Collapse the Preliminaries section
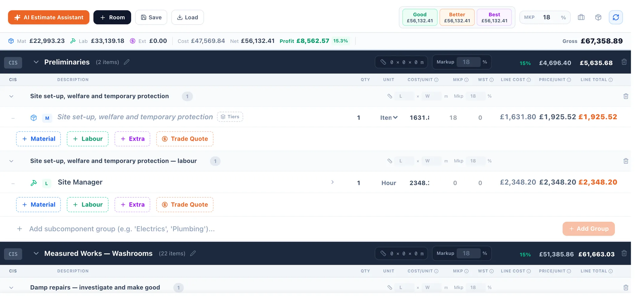 pyautogui.click(x=36, y=62)
